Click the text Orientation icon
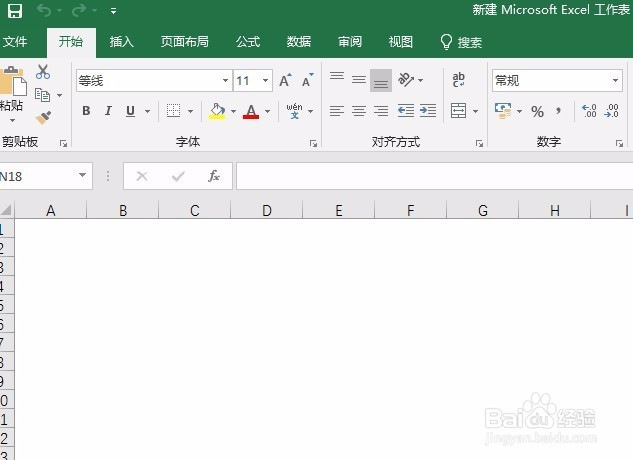 (406, 80)
